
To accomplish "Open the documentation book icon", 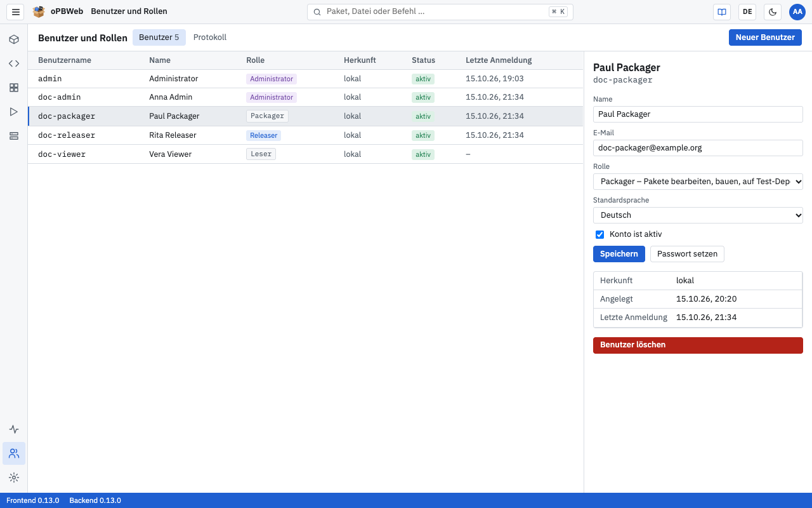I will pyautogui.click(x=722, y=11).
